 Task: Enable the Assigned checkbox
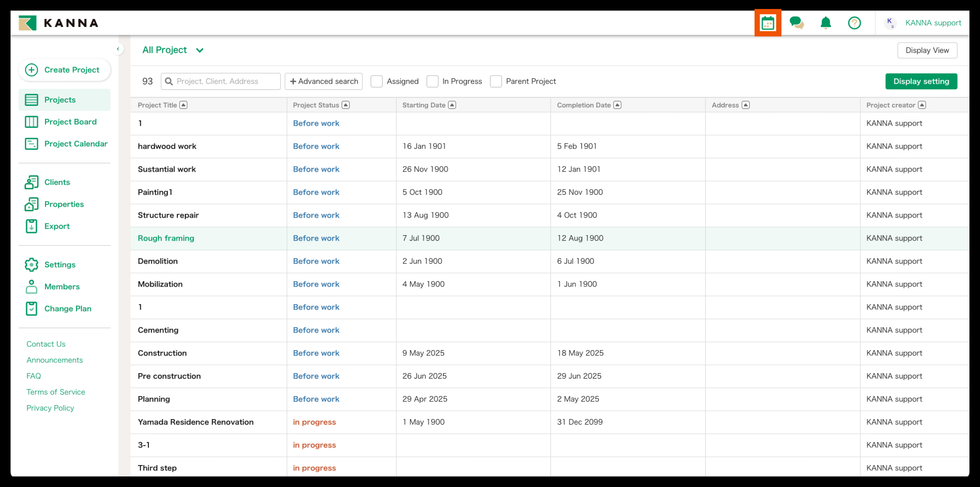pyautogui.click(x=376, y=81)
